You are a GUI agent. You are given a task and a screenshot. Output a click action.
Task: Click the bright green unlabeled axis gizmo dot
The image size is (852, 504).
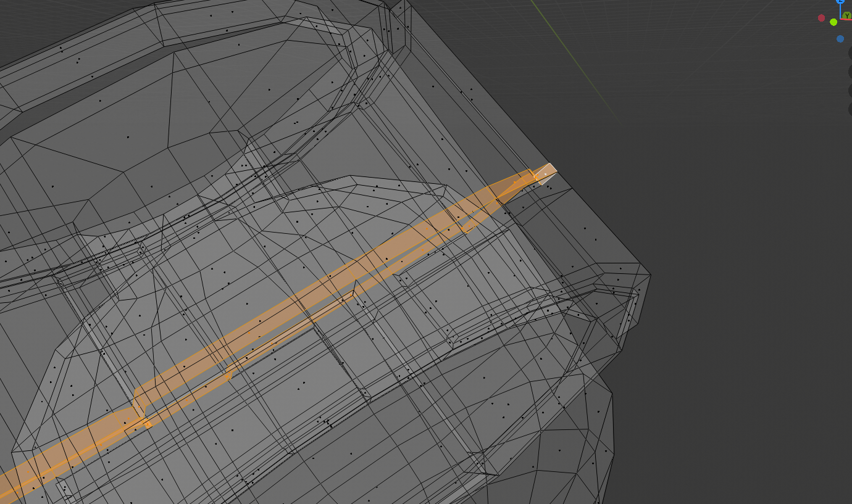(x=833, y=22)
